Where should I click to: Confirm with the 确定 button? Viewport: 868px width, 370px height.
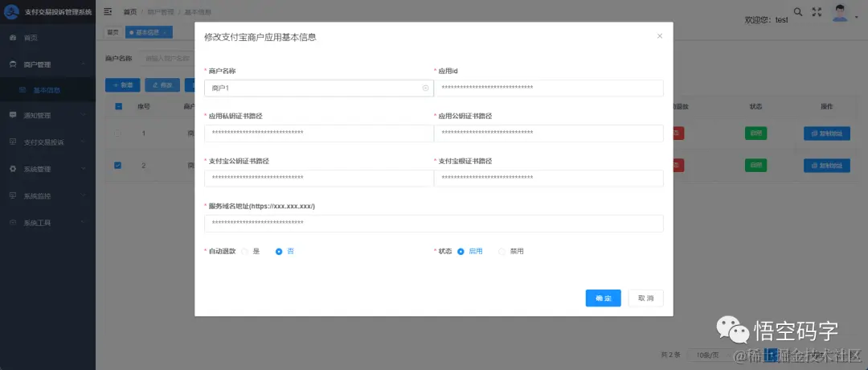click(x=604, y=298)
